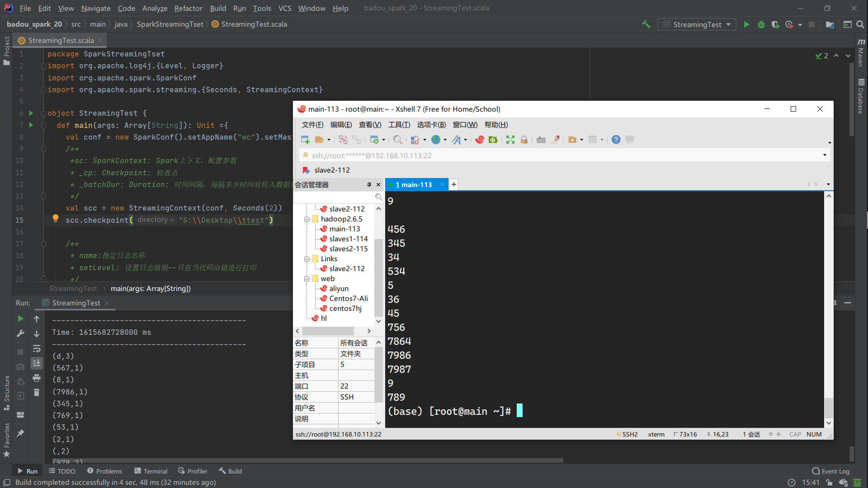Open Project Structure icon in IntelliJ toolbar
868x488 pixels.
click(830, 24)
